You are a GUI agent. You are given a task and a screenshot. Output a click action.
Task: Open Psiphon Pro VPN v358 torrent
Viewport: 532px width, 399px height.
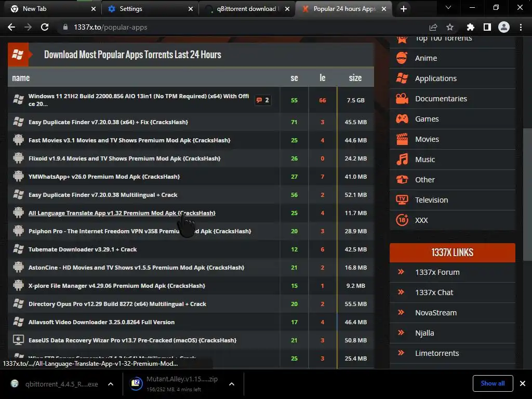(x=140, y=231)
